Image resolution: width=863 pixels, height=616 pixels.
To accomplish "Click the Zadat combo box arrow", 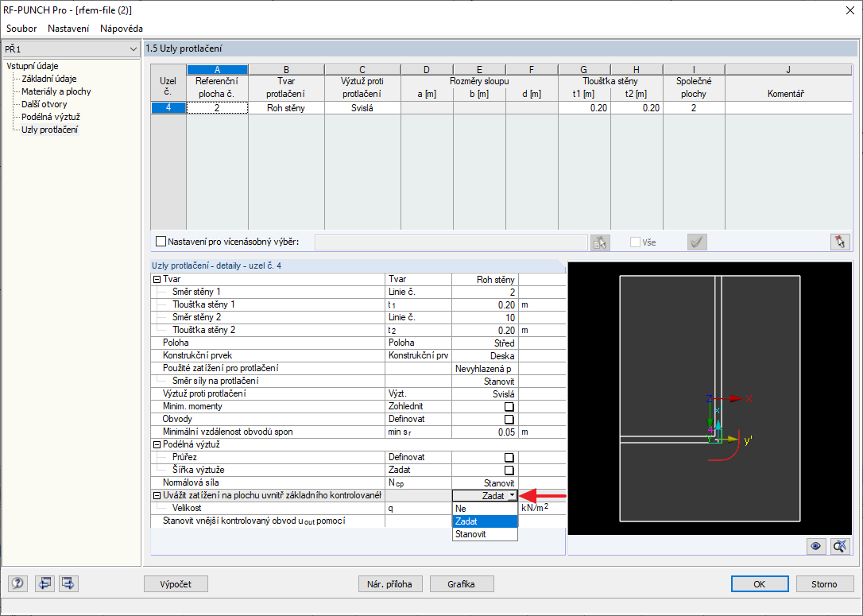I will (512, 495).
